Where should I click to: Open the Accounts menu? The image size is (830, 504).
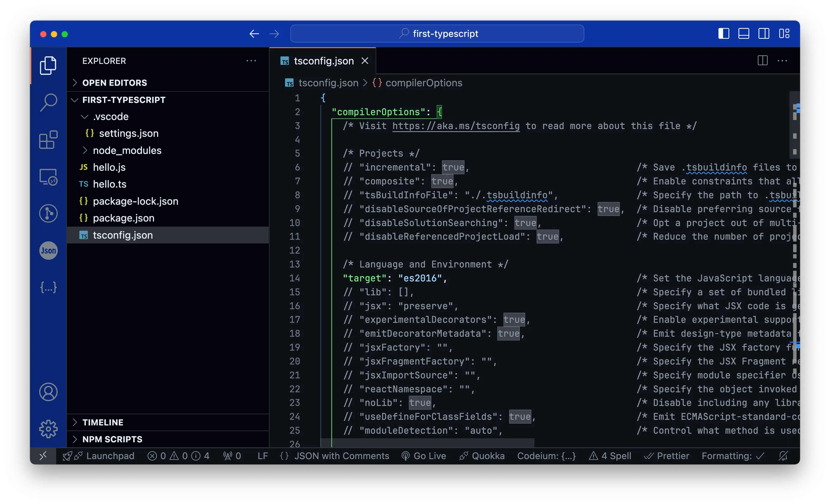coord(48,392)
